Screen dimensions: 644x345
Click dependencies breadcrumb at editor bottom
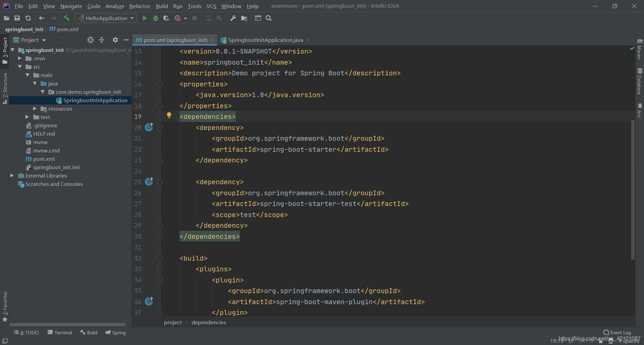209,322
